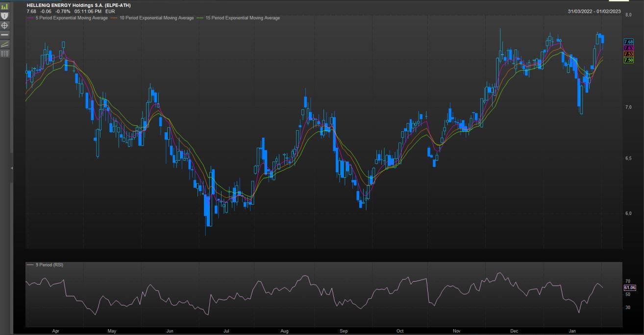The height and width of the screenshot is (335, 644).
Task: Click the magenta 7.63 EMA value tag
Action: point(629,48)
